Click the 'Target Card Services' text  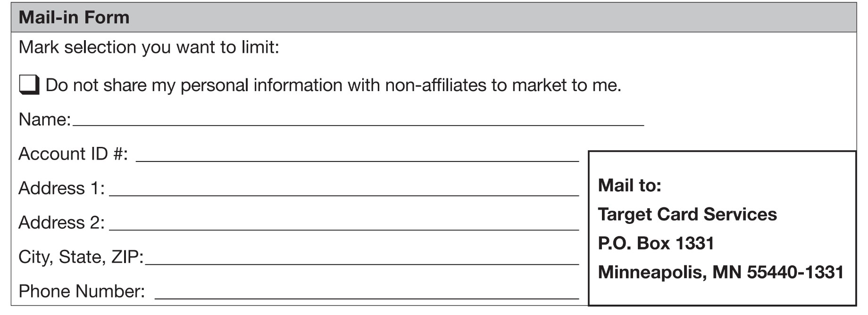pyautogui.click(x=687, y=214)
